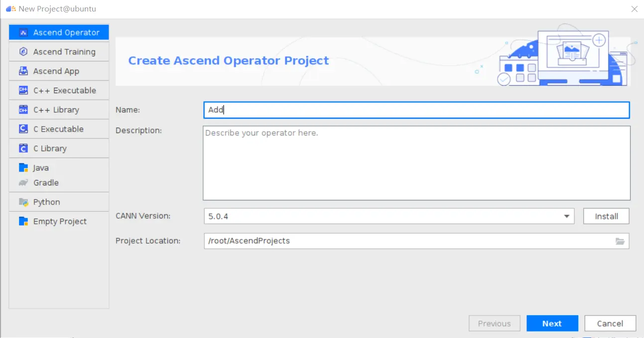Click the C Library icon
The image size is (644, 338).
coord(23,149)
